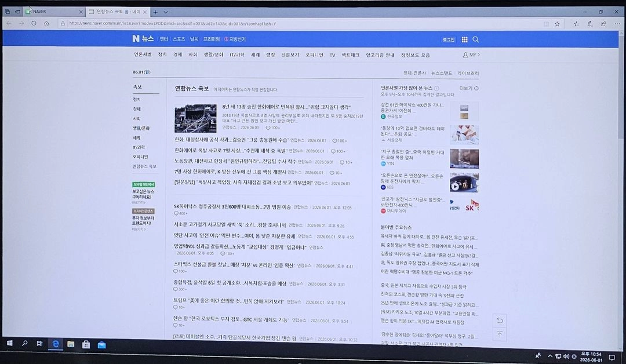Image resolution: width=626 pixels, height=364 pixels.
Task: Click the scroll-to-top arrow button
Action: click(x=500, y=334)
